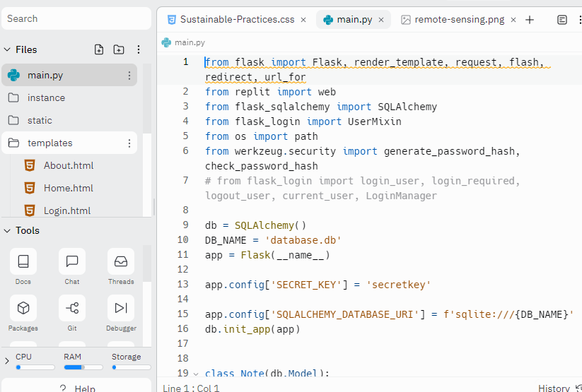The image size is (582, 392).
Task: Open the templates folder options menu
Action: pyautogui.click(x=129, y=143)
